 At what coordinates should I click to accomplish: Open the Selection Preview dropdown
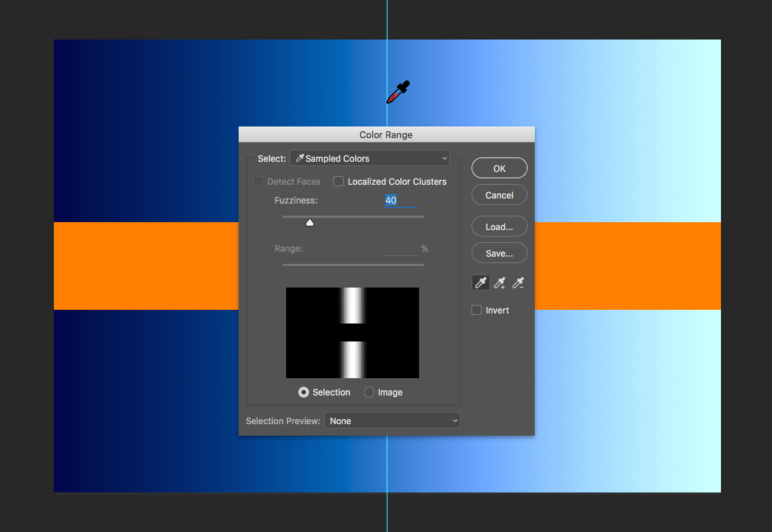coord(392,421)
